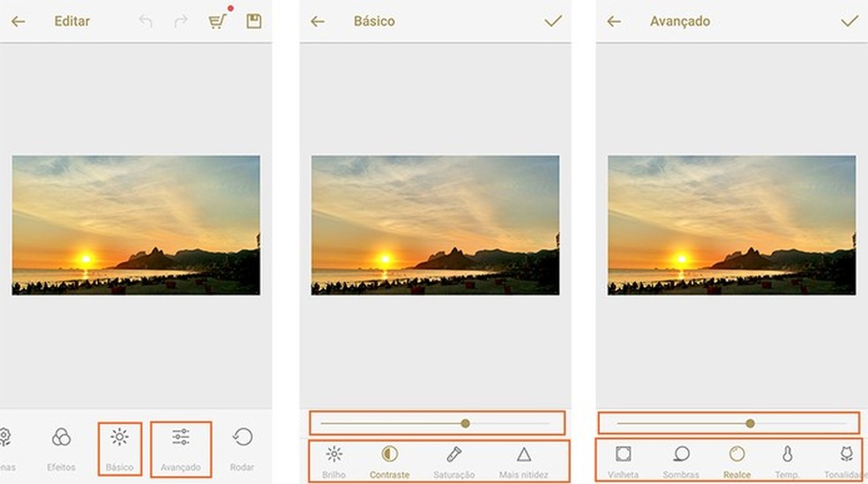Confirm Avançado edits with checkmark
Image resolution: width=868 pixels, height=484 pixels.
(x=849, y=21)
